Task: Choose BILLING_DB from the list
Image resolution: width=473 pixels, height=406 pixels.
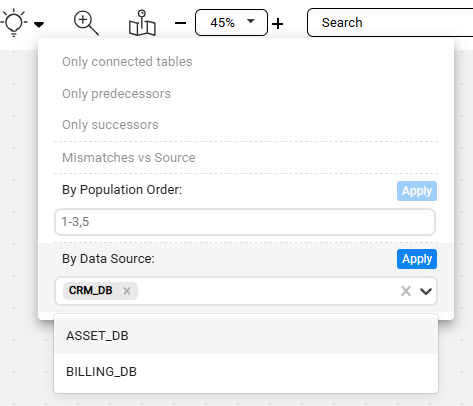Action: click(x=246, y=372)
